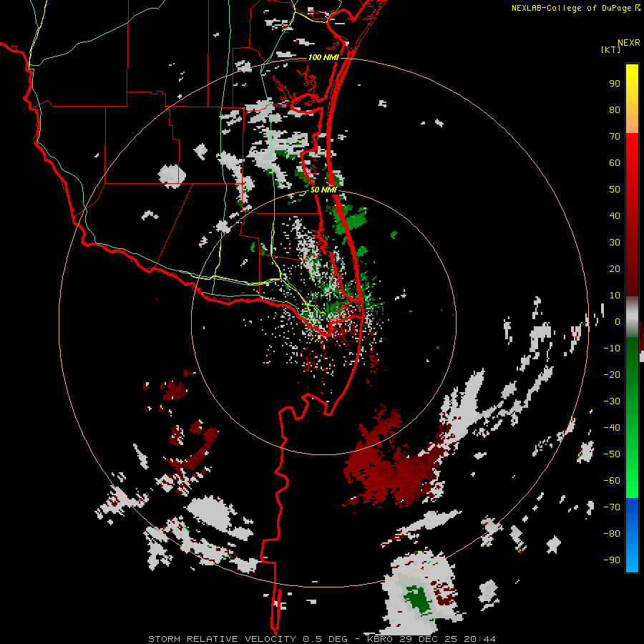This screenshot has height=644, width=644.
Task: Pick the yellow top segment of the color bar
Action: pyautogui.click(x=632, y=99)
